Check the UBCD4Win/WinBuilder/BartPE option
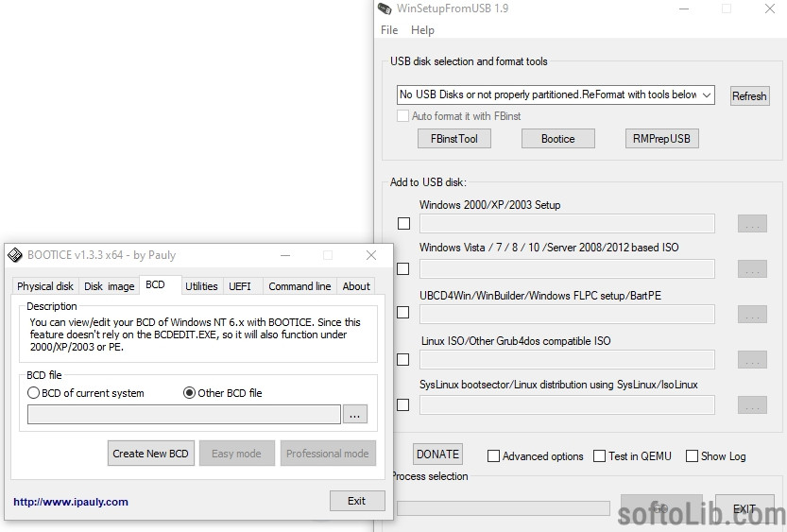This screenshot has width=787, height=532. coord(403,313)
